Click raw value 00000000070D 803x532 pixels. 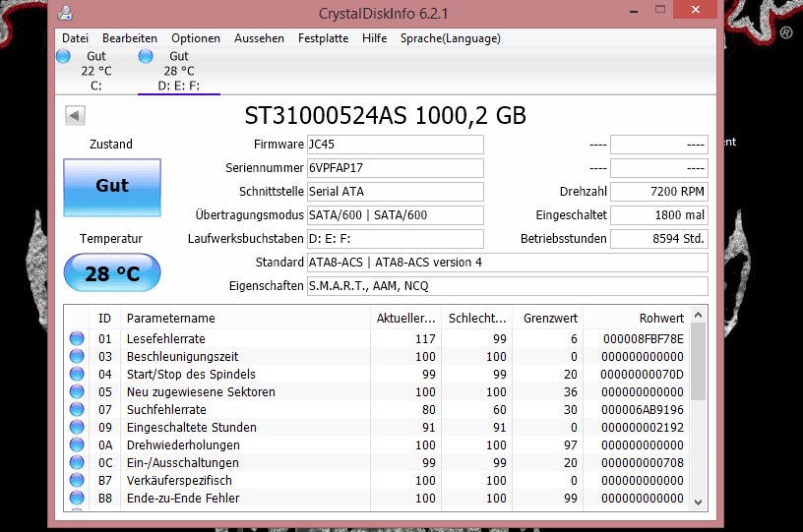coord(643,374)
